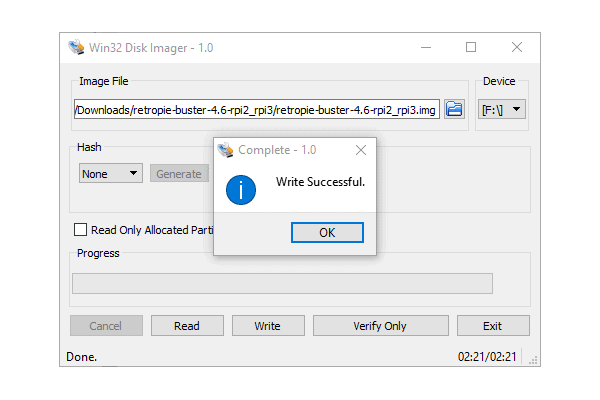Open the Device drive dropdown F:\

[x=502, y=109]
